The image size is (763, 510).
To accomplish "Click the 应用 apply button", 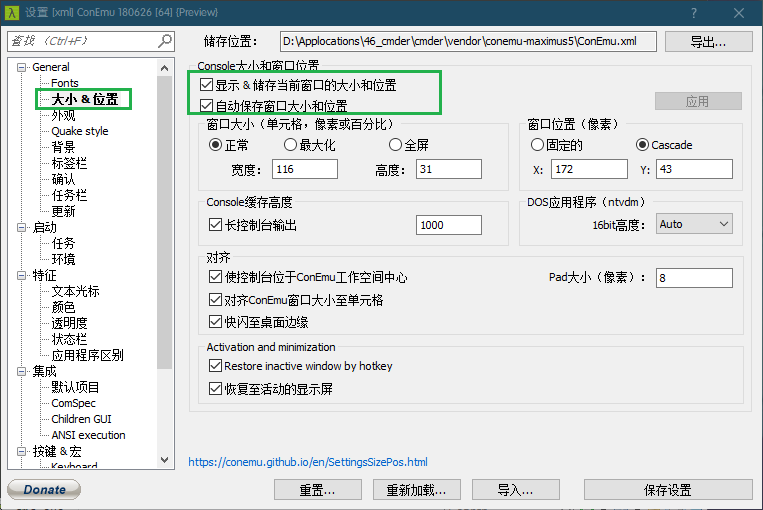I will pyautogui.click(x=698, y=101).
